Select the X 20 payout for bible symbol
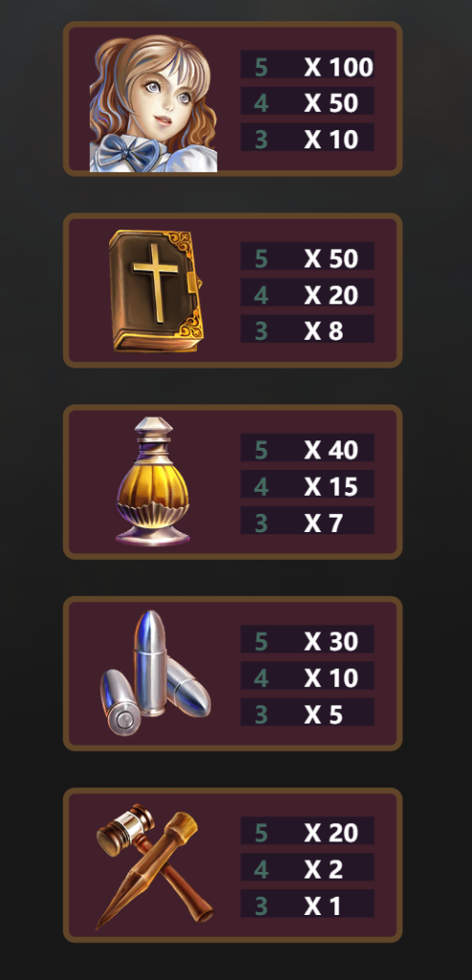The width and height of the screenshot is (472, 980). [307, 292]
